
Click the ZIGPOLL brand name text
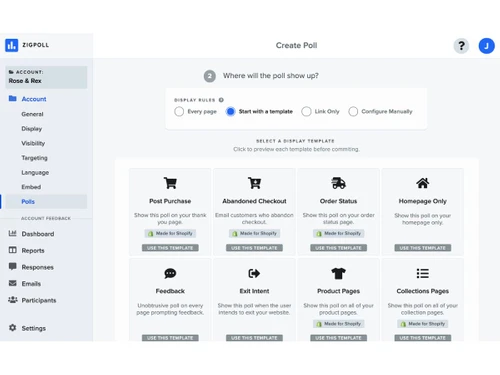point(36,45)
